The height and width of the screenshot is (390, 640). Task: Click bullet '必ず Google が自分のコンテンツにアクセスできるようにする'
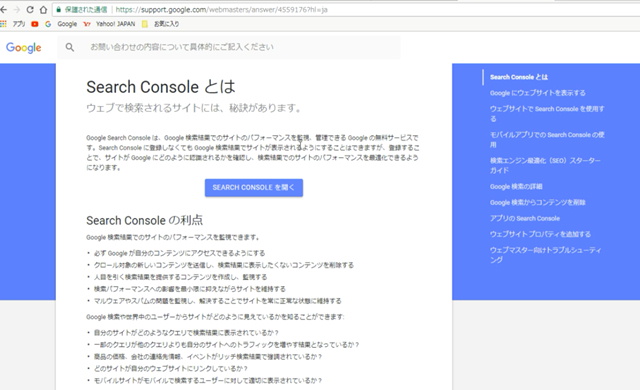pyautogui.click(x=180, y=253)
